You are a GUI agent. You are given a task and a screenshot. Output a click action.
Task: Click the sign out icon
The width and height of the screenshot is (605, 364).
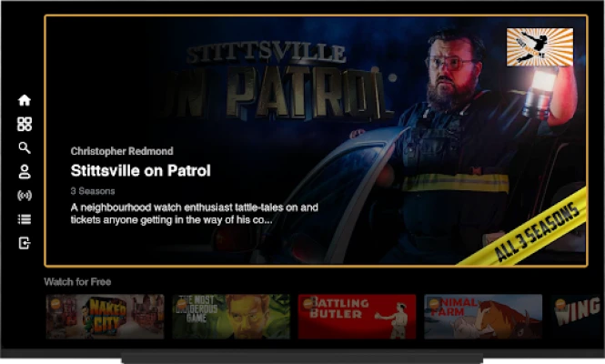(25, 243)
